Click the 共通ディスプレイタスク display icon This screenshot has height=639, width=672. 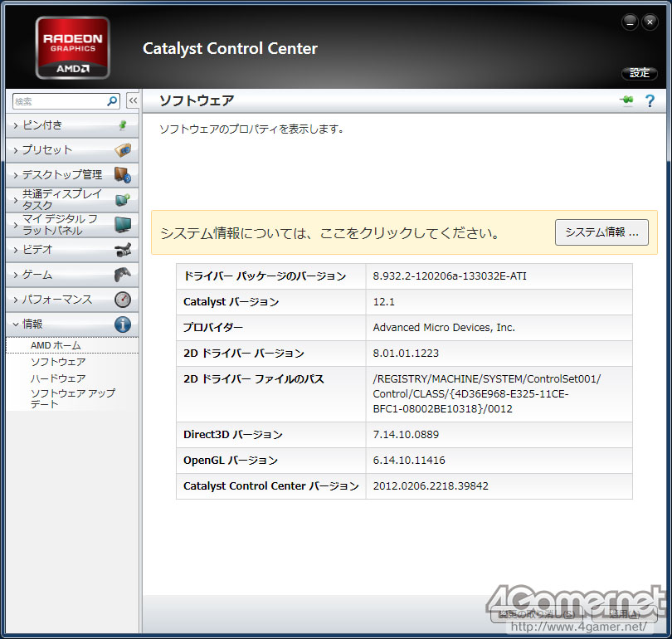click(123, 200)
